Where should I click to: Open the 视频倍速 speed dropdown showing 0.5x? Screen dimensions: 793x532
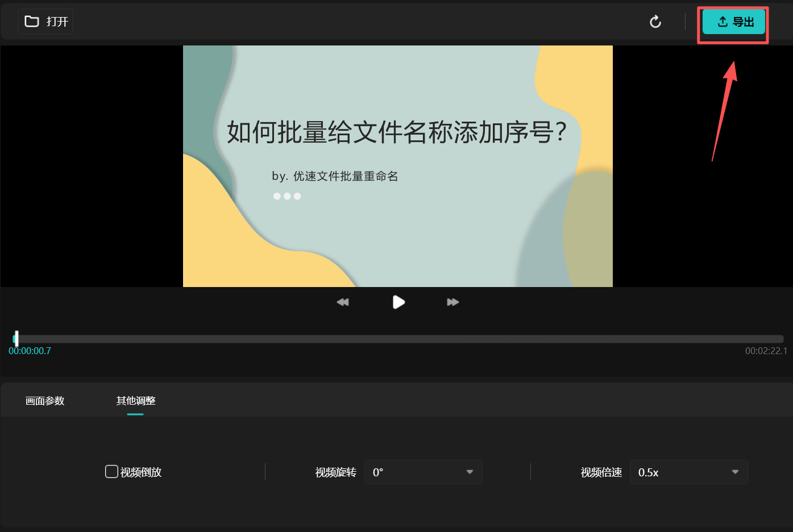688,472
